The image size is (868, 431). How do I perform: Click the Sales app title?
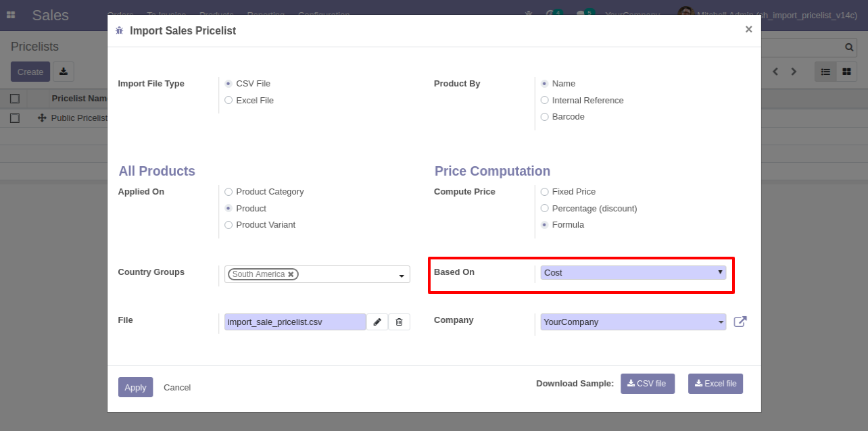51,15
